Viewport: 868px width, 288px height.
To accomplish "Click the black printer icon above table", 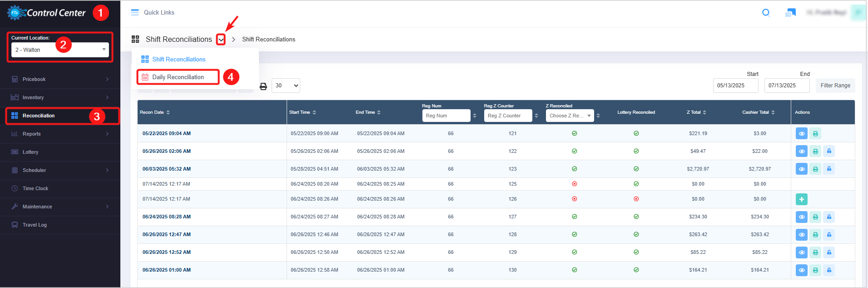I will pos(263,86).
